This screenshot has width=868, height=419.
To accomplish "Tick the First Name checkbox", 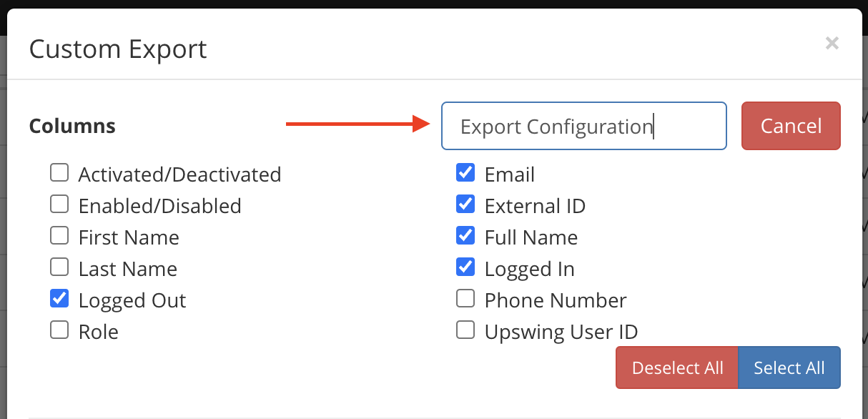I will [59, 235].
